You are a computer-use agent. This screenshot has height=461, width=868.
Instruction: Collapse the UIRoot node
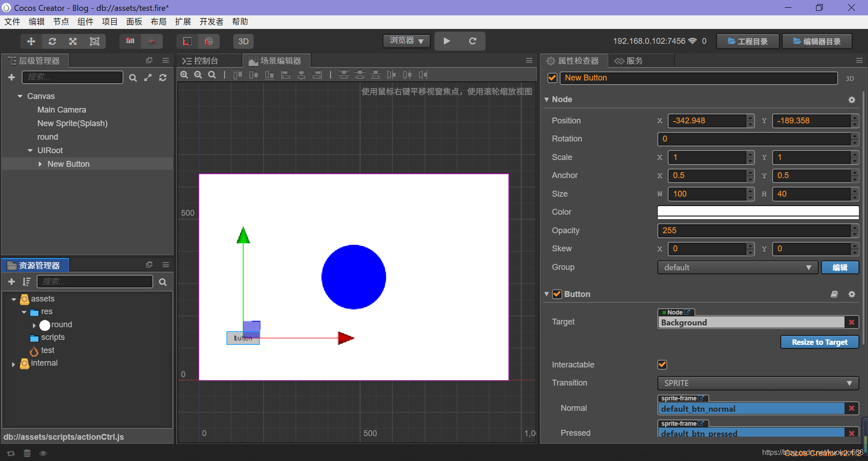point(30,151)
